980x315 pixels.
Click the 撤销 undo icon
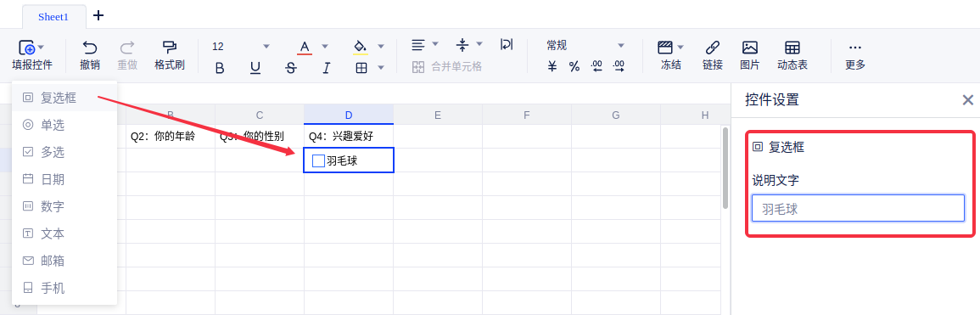(x=90, y=48)
